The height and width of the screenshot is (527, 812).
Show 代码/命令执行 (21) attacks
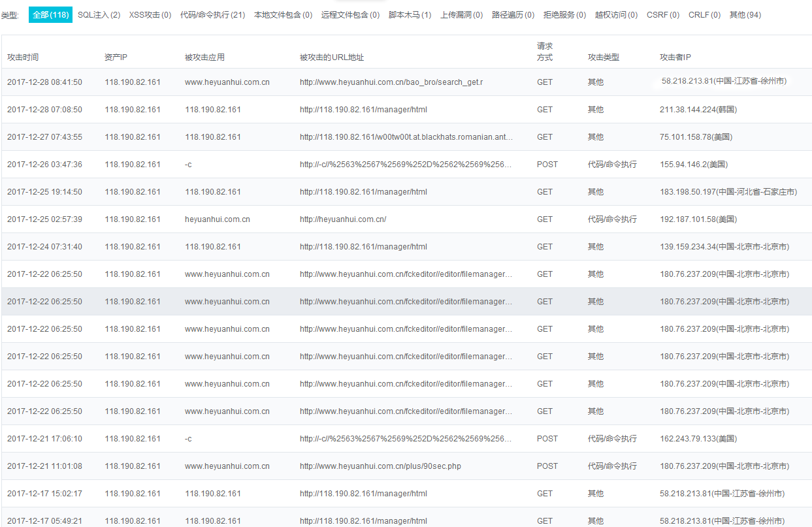212,14
